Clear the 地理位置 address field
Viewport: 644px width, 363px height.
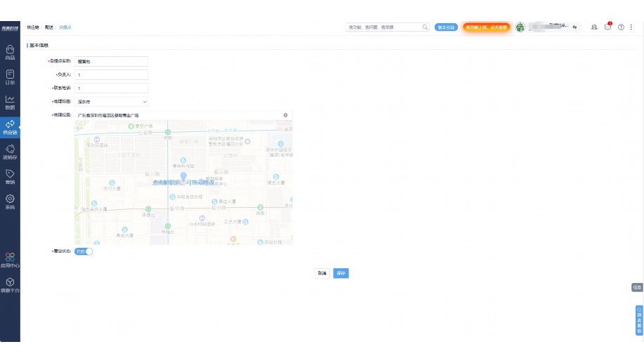[285, 115]
